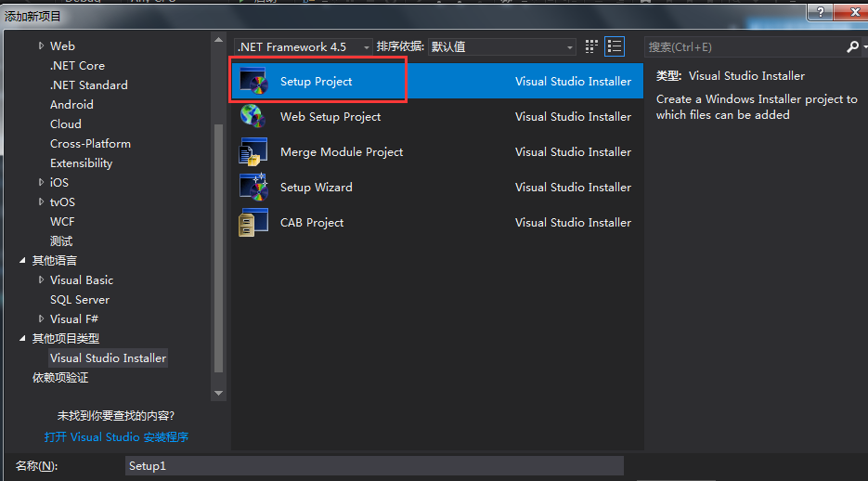Expand the tvOS tree node
Screen dimensions: 868x481
[x=41, y=202]
